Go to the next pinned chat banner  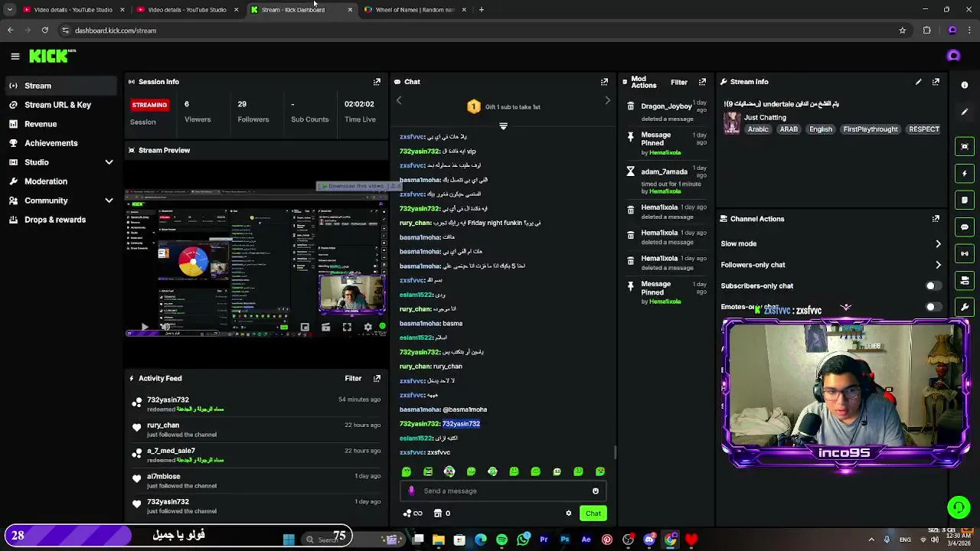(x=608, y=101)
